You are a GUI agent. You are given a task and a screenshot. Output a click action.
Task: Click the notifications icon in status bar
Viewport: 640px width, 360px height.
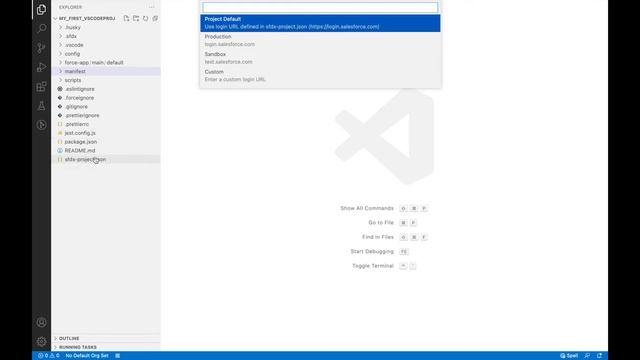coord(600,356)
